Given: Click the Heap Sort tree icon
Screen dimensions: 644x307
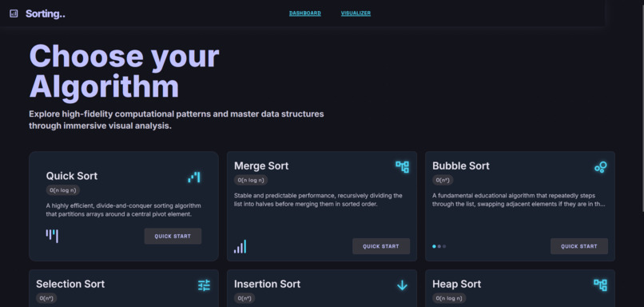Looking at the screenshot, I should pyautogui.click(x=601, y=285).
